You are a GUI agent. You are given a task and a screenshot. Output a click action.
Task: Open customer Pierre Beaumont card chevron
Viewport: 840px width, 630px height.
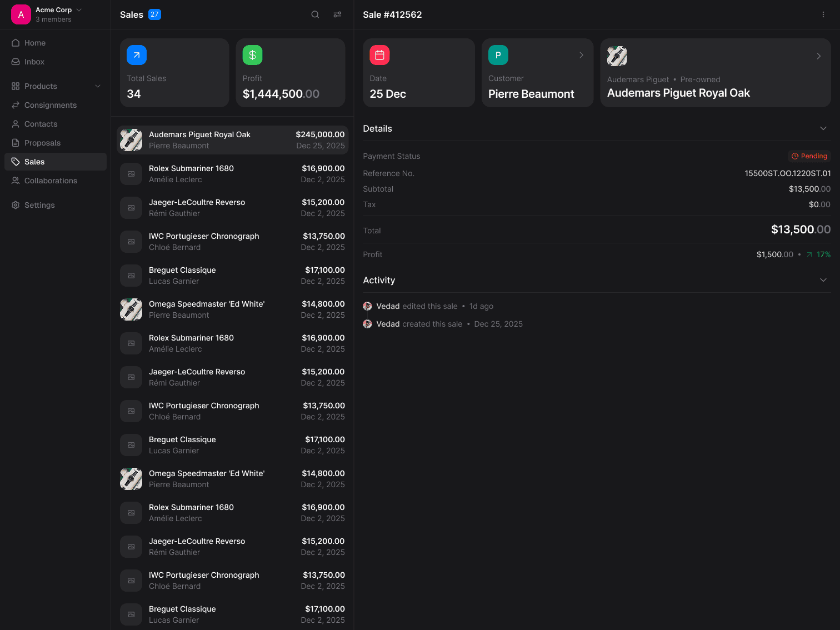pyautogui.click(x=582, y=55)
